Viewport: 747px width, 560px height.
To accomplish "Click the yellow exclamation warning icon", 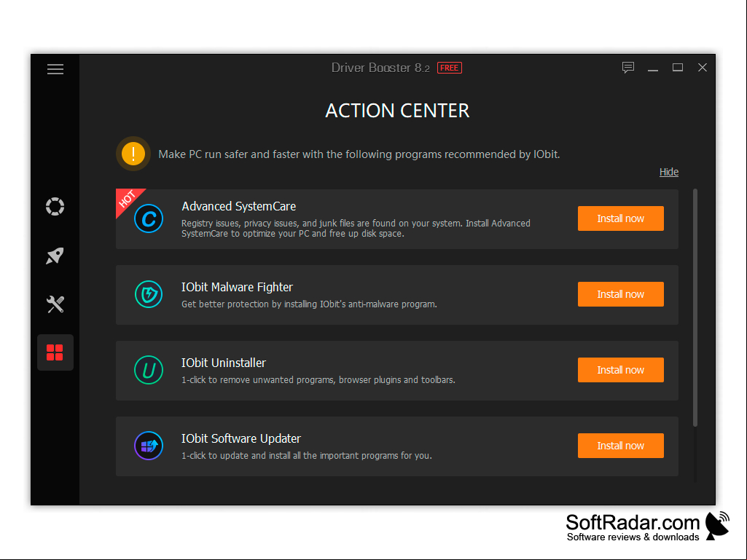I will 133,154.
